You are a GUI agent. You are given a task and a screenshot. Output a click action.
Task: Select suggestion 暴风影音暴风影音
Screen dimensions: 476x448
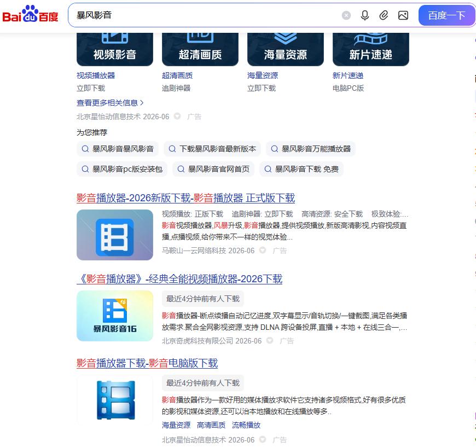point(118,149)
